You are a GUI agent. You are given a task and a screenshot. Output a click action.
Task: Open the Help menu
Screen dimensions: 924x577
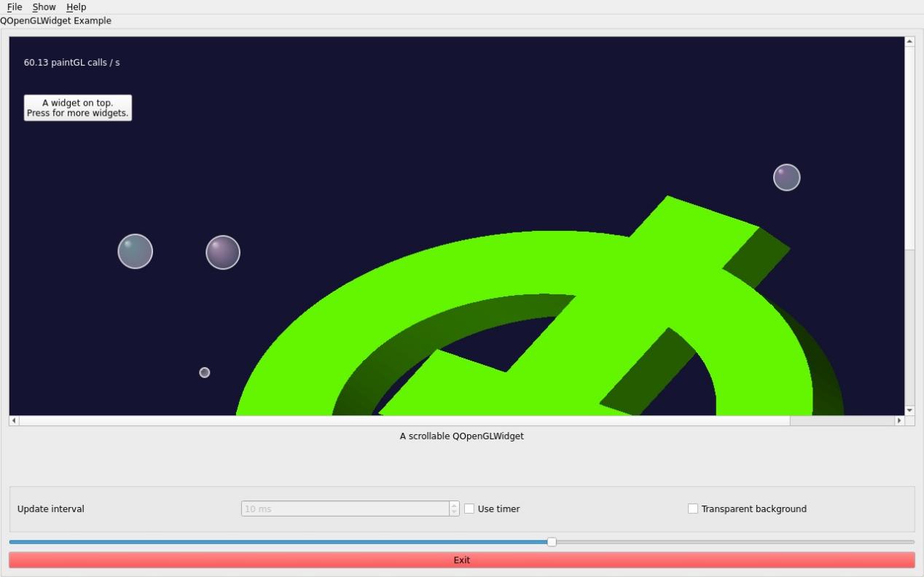click(76, 7)
